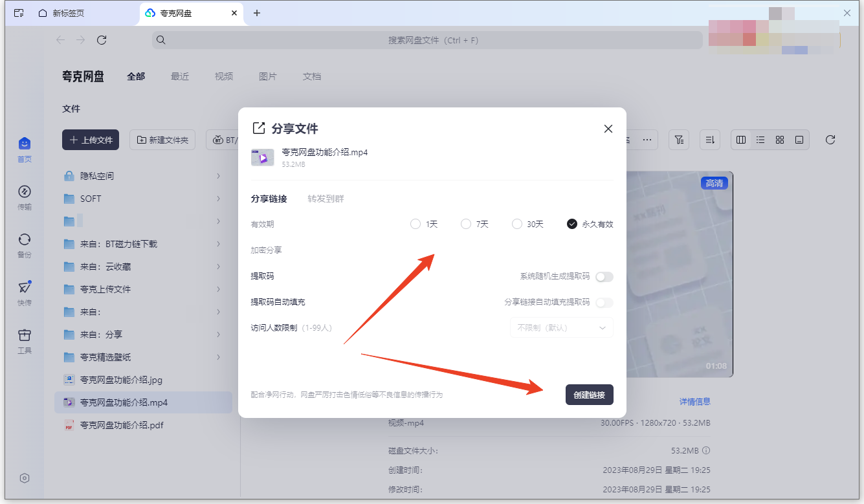Switch to the 转发到群 tab
The image size is (864, 504).
pyautogui.click(x=325, y=199)
